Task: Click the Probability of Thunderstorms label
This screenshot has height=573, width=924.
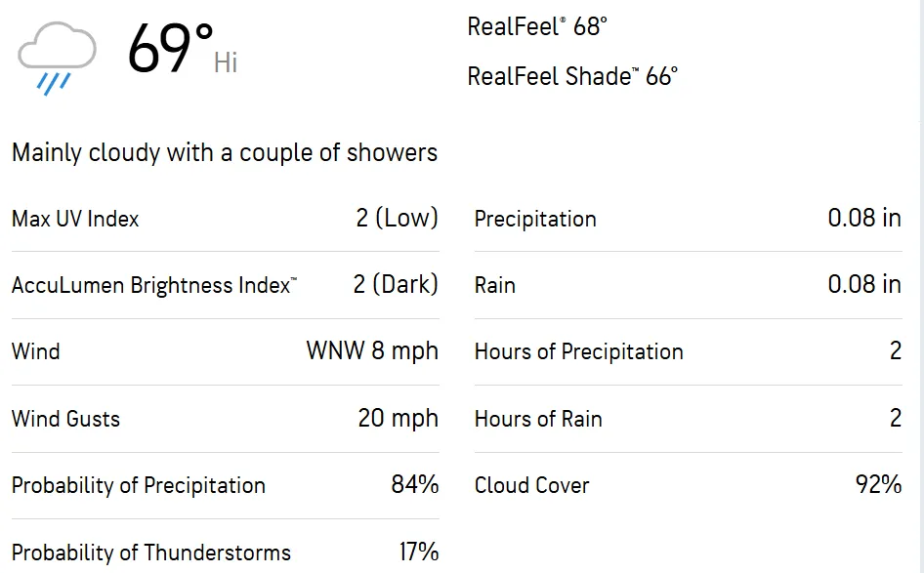Action: 151,553
